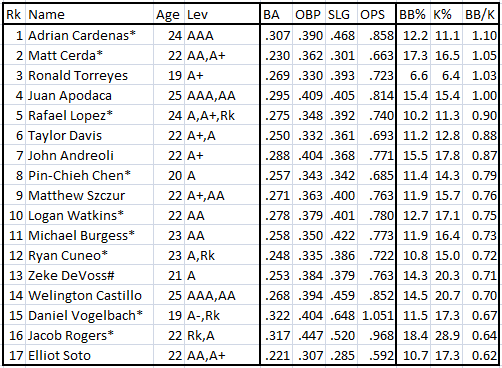Select Elliot Soto's batting average .221

tap(277, 355)
